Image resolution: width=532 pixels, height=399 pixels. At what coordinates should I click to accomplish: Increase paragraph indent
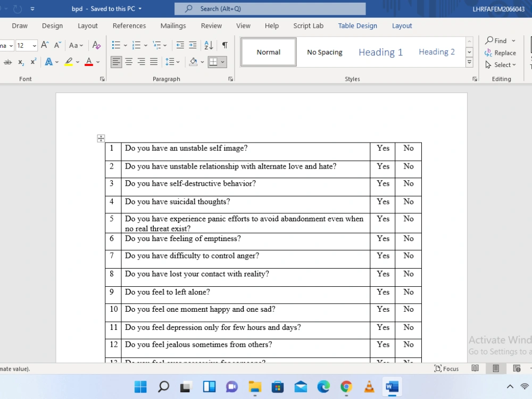click(193, 45)
